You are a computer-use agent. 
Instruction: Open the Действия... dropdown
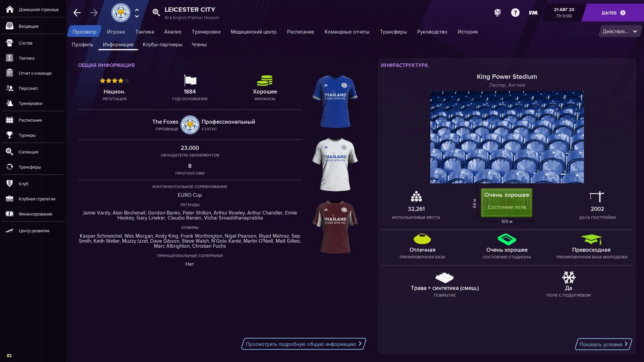pos(620,32)
